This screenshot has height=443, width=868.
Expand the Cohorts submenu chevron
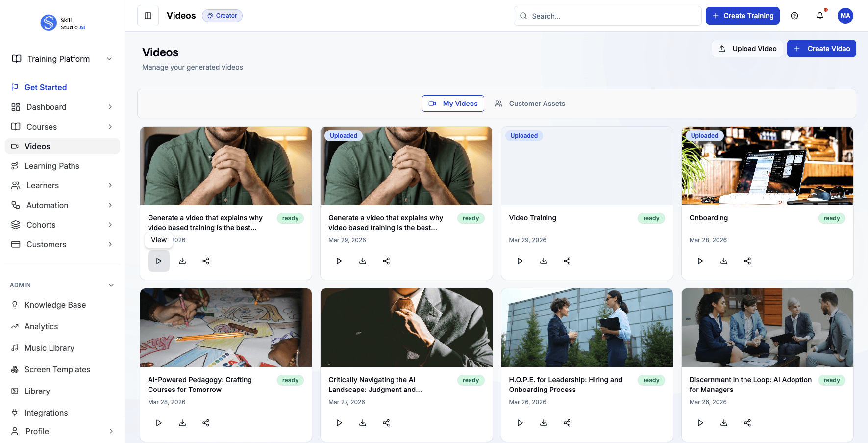click(110, 225)
